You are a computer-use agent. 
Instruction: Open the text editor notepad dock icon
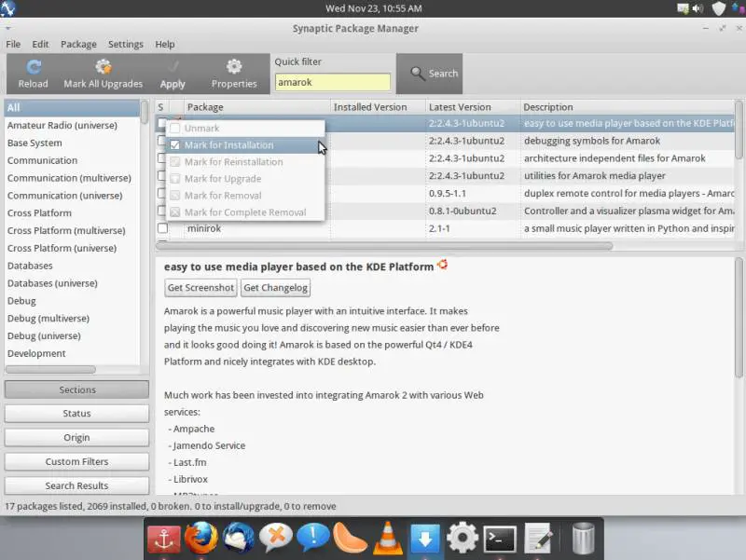tap(538, 539)
